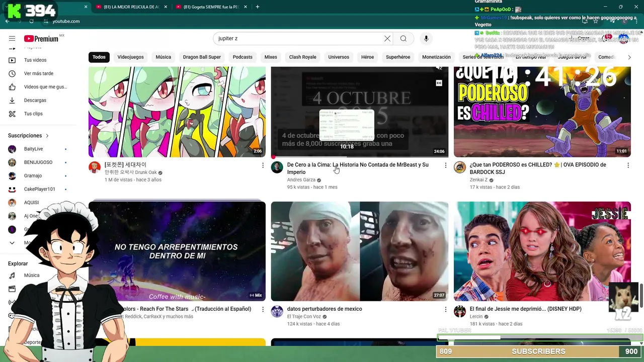This screenshot has height=362, width=644.
Task: Click Andres Garza channel name
Action: click(x=301, y=180)
